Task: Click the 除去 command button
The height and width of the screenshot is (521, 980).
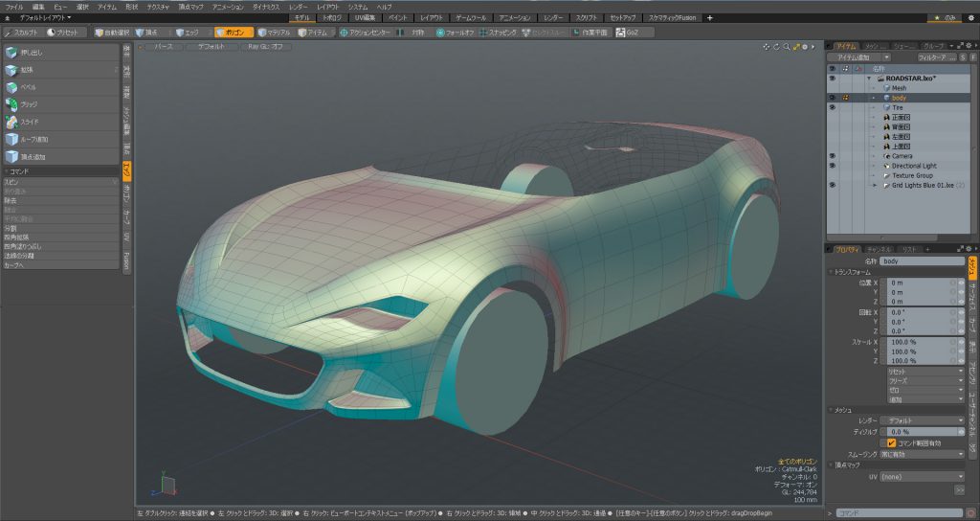Action: click(60, 201)
